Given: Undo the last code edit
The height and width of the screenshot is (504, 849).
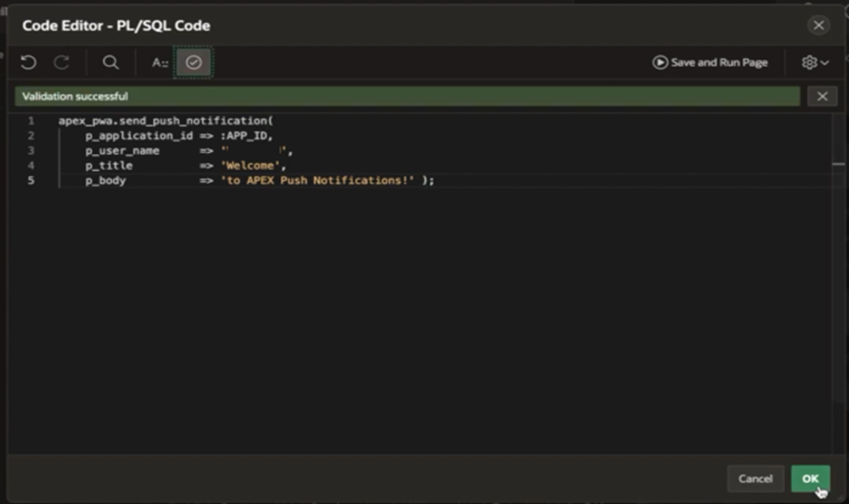Looking at the screenshot, I should tap(28, 63).
